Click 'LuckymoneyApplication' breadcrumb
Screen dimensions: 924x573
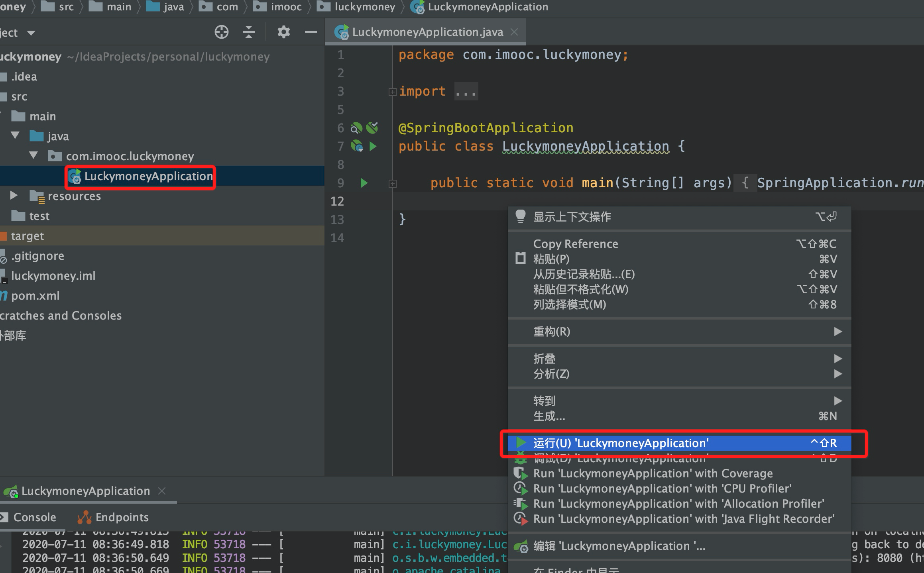tap(480, 7)
